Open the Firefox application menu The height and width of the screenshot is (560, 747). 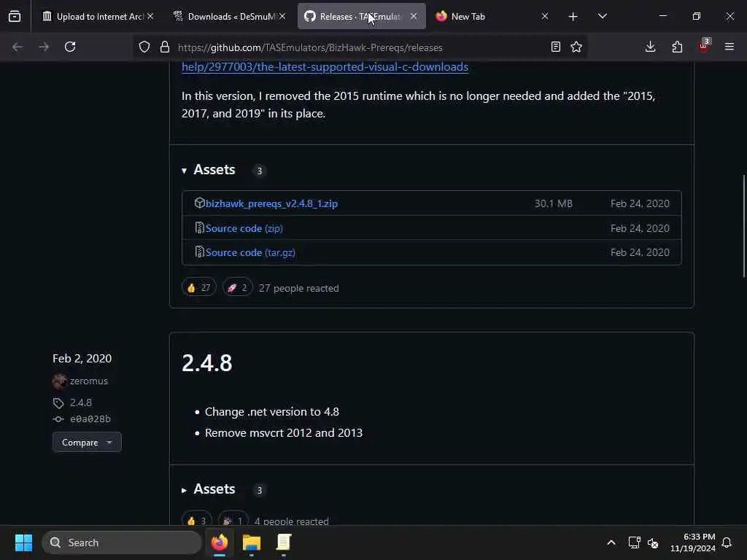pyautogui.click(x=729, y=47)
